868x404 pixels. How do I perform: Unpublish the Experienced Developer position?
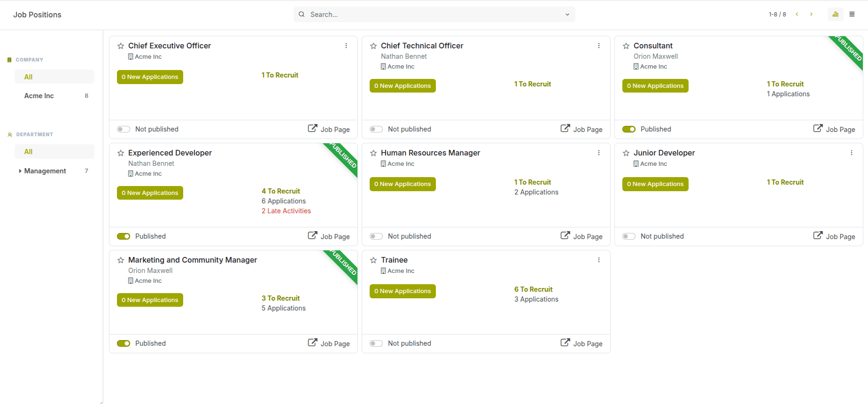[x=124, y=236]
